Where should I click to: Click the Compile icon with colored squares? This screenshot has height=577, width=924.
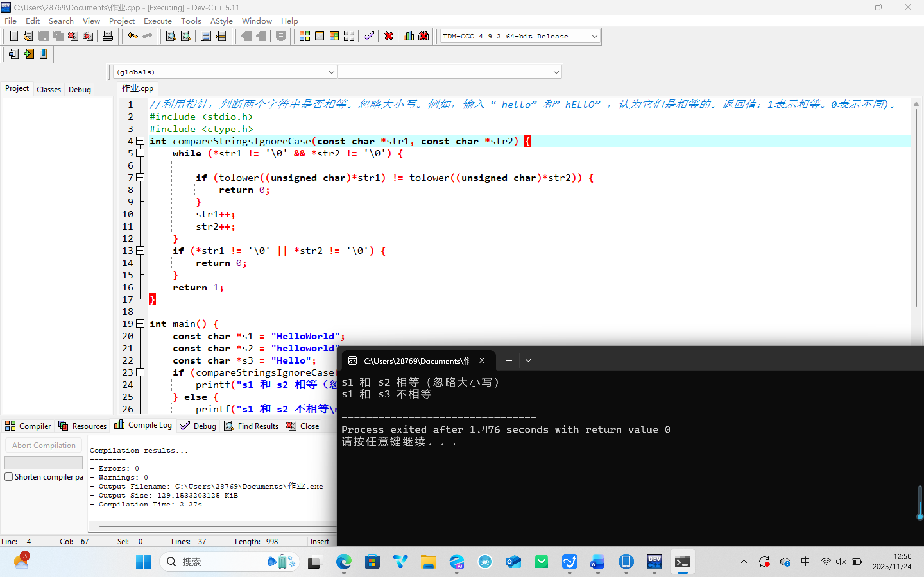click(304, 36)
